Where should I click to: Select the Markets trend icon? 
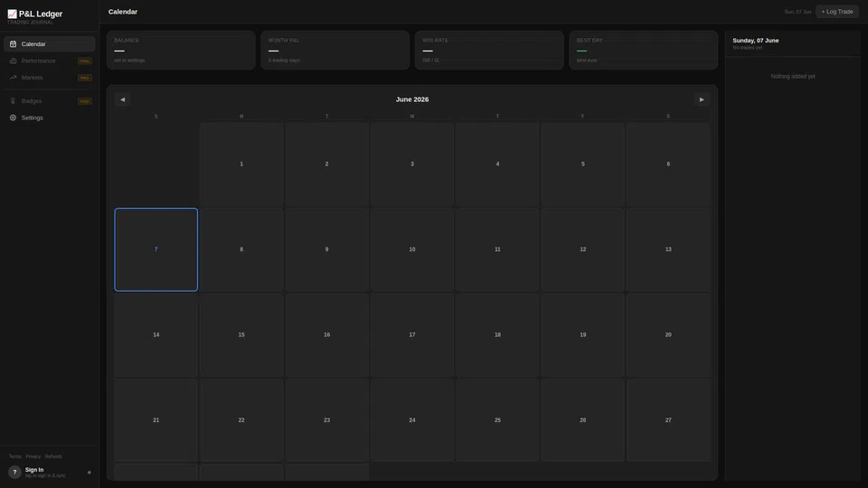[13, 78]
